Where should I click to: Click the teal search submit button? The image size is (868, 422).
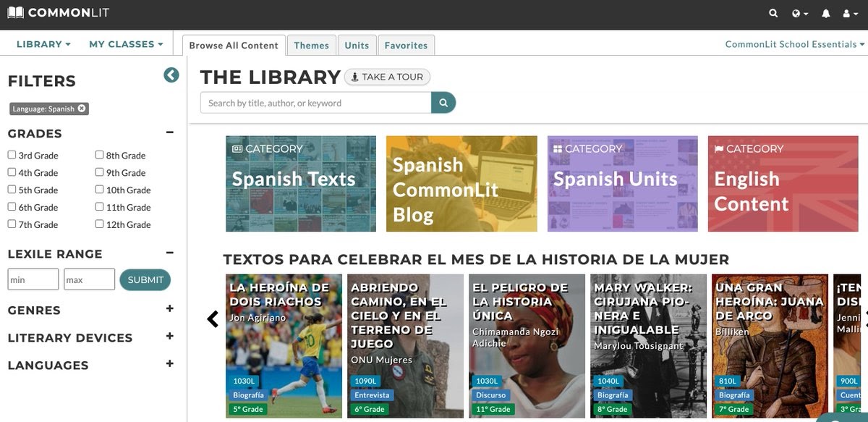point(443,103)
